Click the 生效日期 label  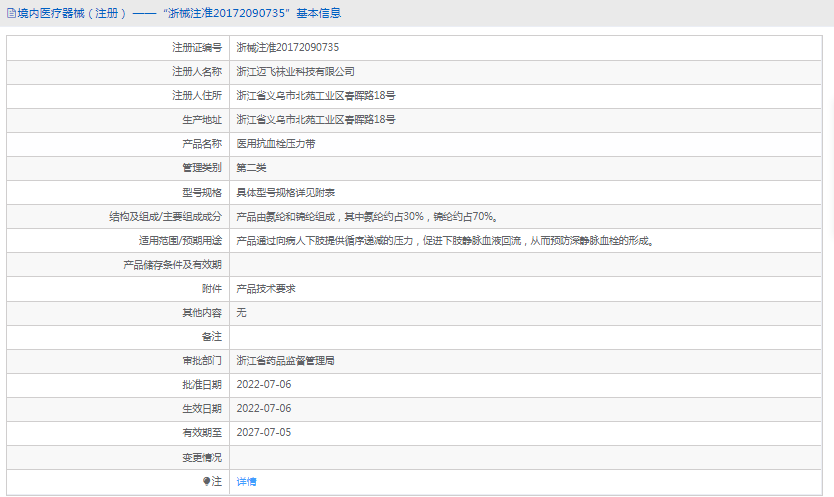point(202,409)
